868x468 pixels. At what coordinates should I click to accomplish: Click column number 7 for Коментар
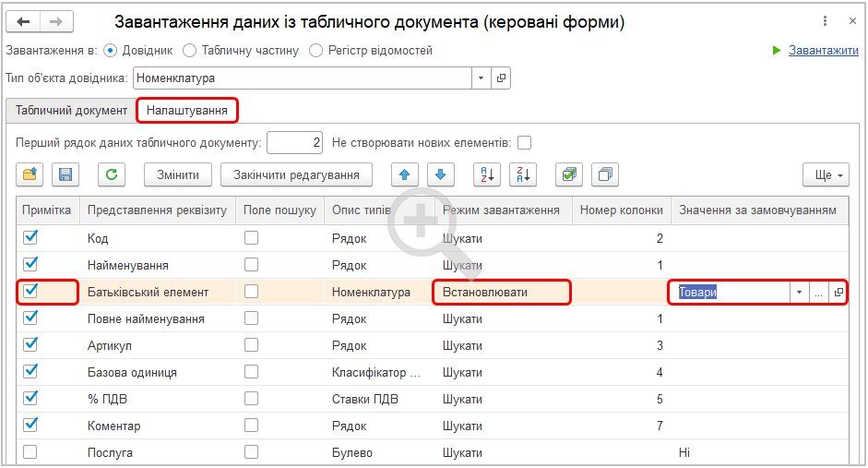tap(660, 426)
